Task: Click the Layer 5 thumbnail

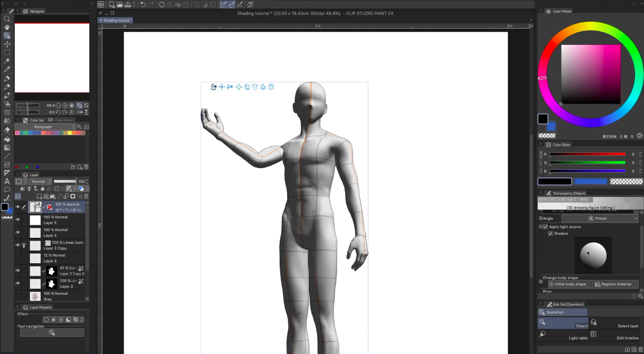Action: (x=35, y=220)
